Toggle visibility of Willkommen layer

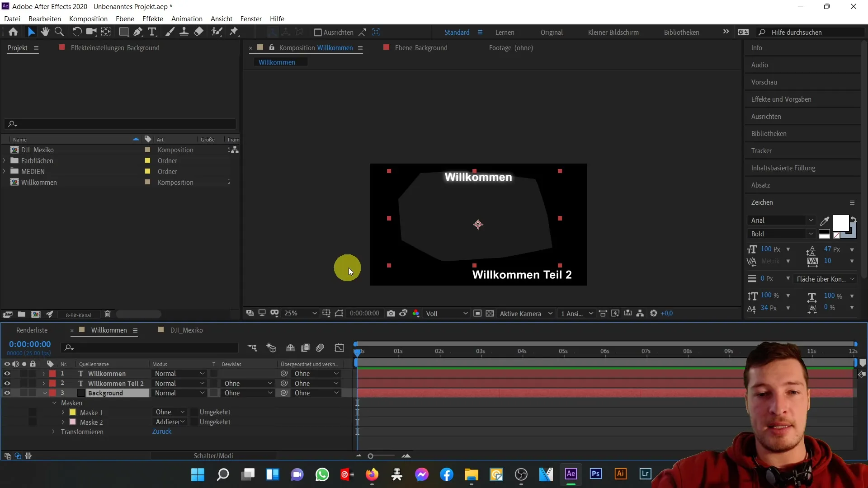point(7,373)
